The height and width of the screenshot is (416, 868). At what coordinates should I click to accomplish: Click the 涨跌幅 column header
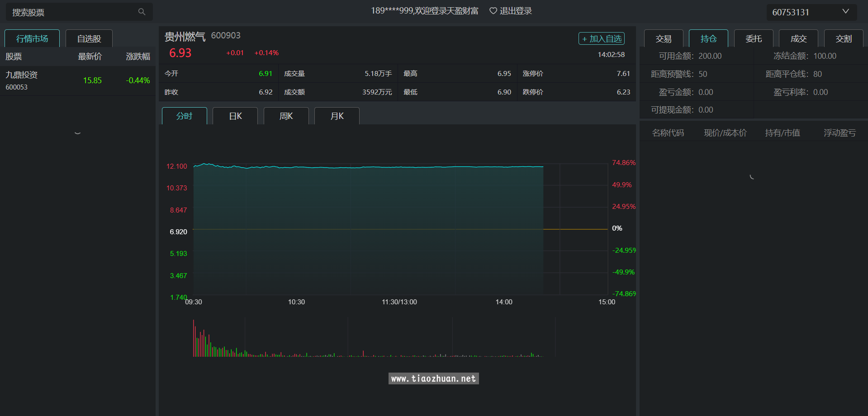coord(138,57)
